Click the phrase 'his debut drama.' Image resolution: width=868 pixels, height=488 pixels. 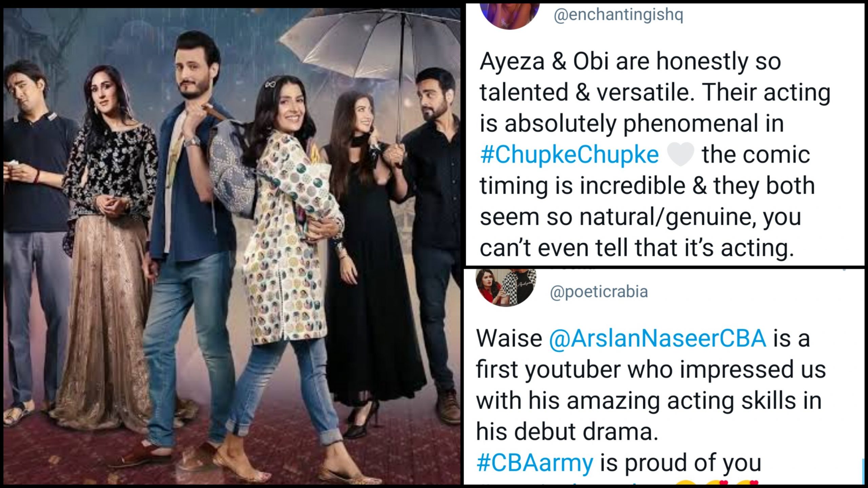click(567, 432)
